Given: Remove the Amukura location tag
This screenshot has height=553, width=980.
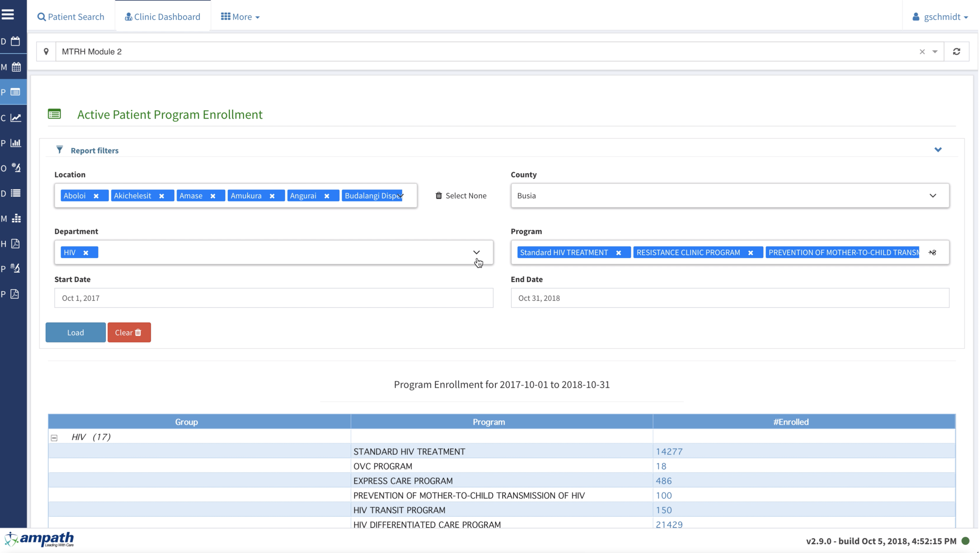Looking at the screenshot, I should [272, 196].
